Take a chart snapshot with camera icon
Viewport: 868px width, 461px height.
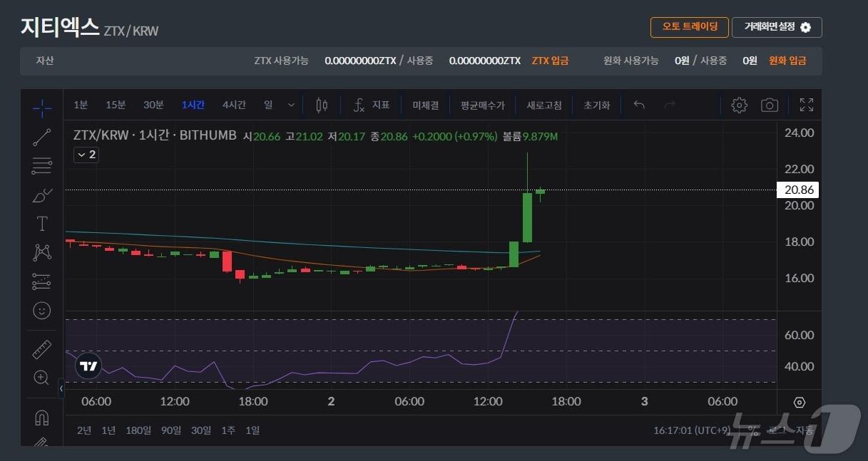point(770,105)
